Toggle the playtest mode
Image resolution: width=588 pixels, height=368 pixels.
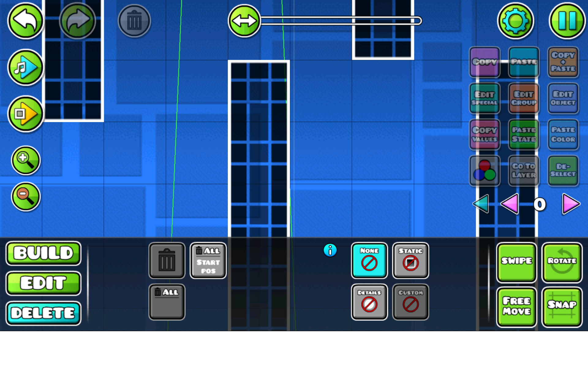[24, 112]
